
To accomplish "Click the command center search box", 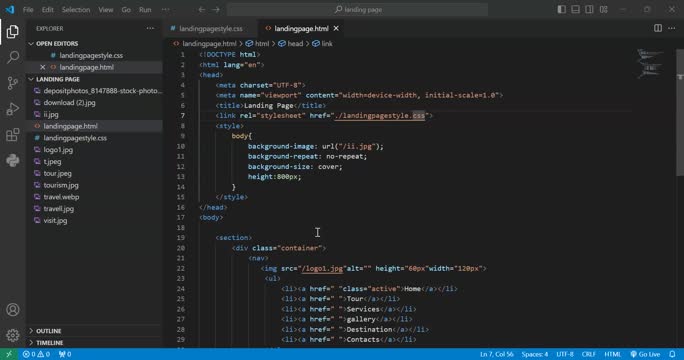I will [x=357, y=9].
